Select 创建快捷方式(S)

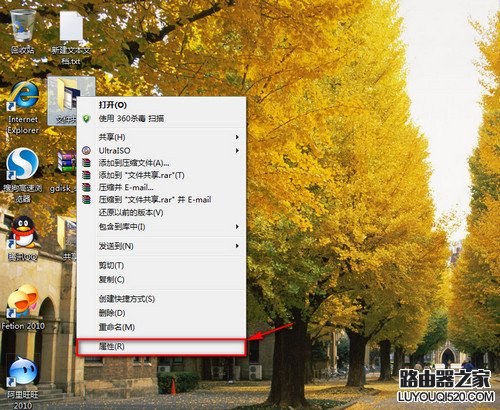(x=162, y=299)
